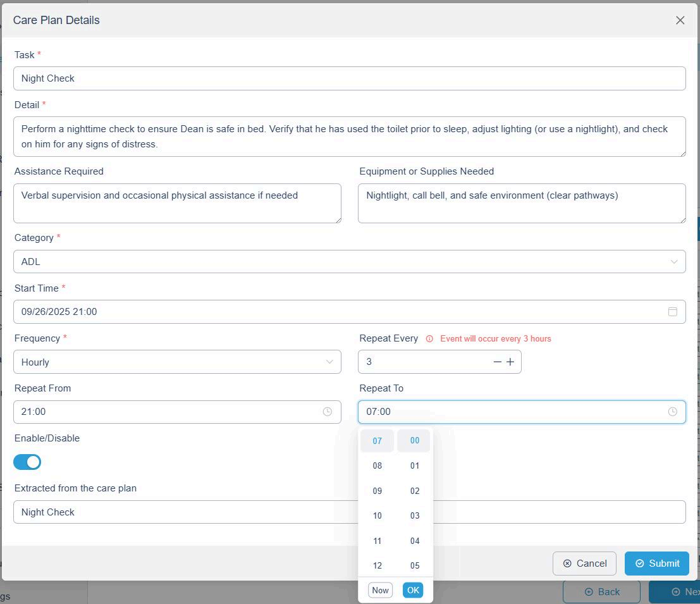
Task: Expand the Frequency dropdown set to Hourly
Action: tap(177, 362)
